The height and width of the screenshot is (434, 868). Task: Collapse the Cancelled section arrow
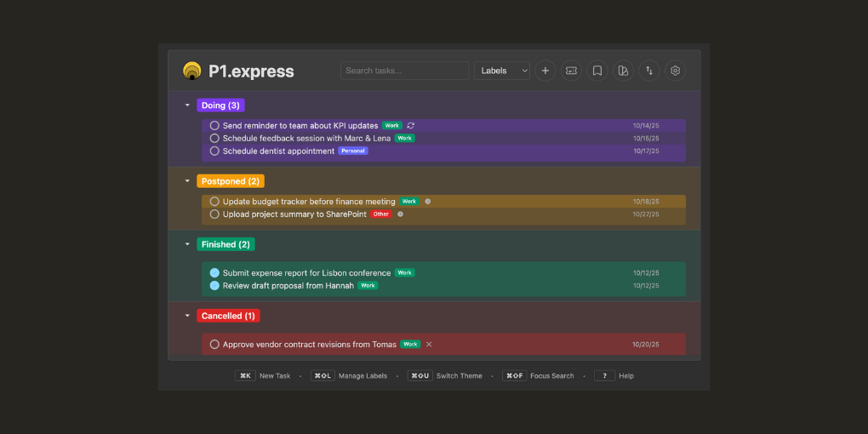point(187,316)
